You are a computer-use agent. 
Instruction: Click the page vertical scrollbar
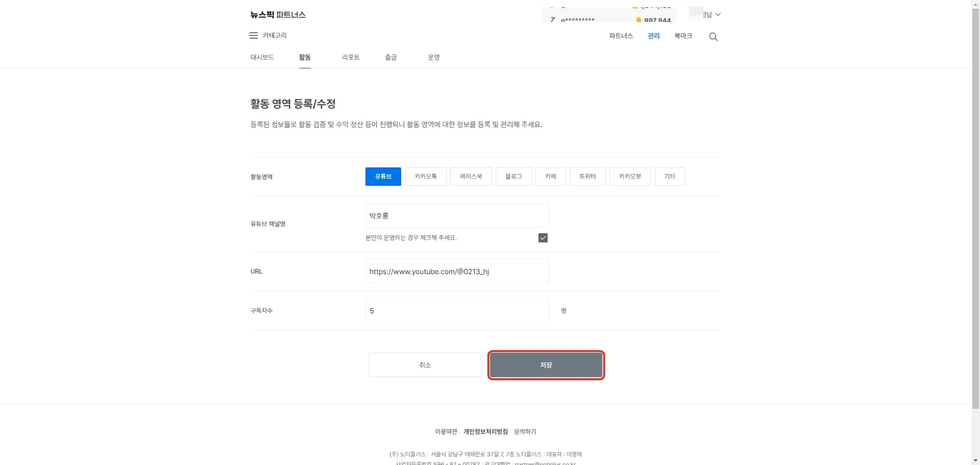pyautogui.click(x=976, y=209)
